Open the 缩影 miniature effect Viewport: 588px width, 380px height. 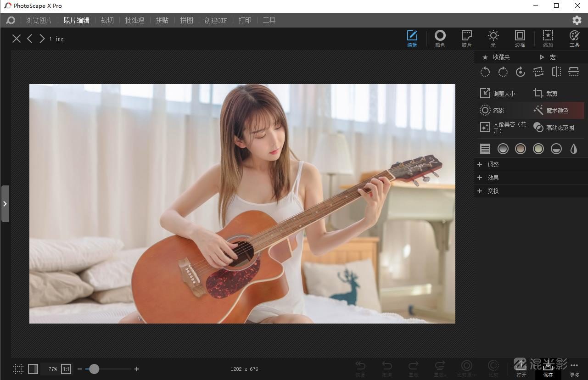[x=492, y=111]
